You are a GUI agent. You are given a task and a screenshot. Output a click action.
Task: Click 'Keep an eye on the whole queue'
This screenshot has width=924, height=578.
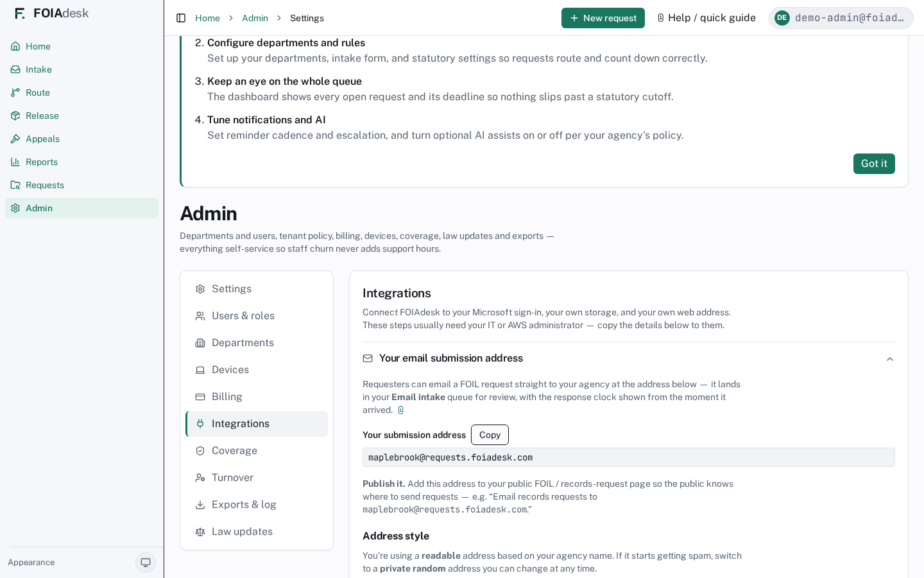(x=284, y=82)
